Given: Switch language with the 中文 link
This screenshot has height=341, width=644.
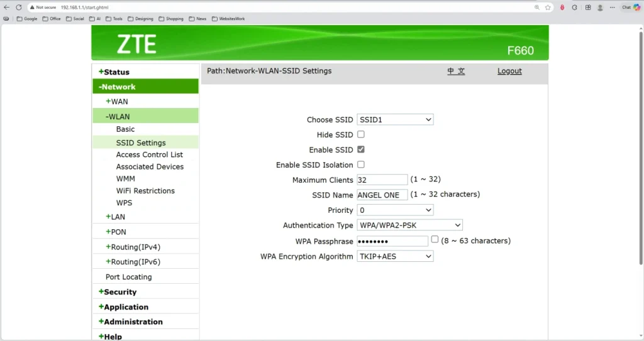Looking at the screenshot, I should (456, 71).
